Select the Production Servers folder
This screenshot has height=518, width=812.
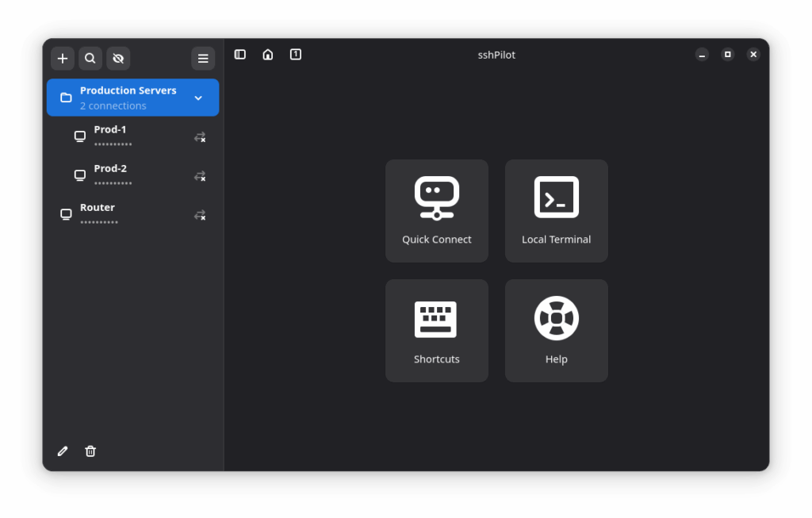[x=127, y=98]
